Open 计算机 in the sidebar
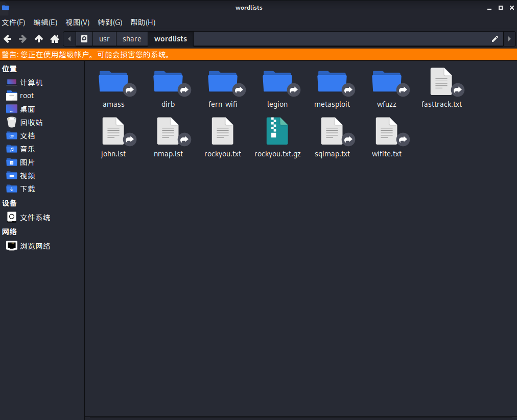 click(42, 82)
